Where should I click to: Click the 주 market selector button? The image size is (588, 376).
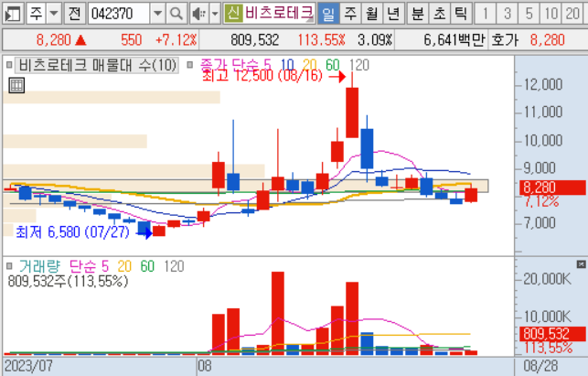click(x=37, y=14)
